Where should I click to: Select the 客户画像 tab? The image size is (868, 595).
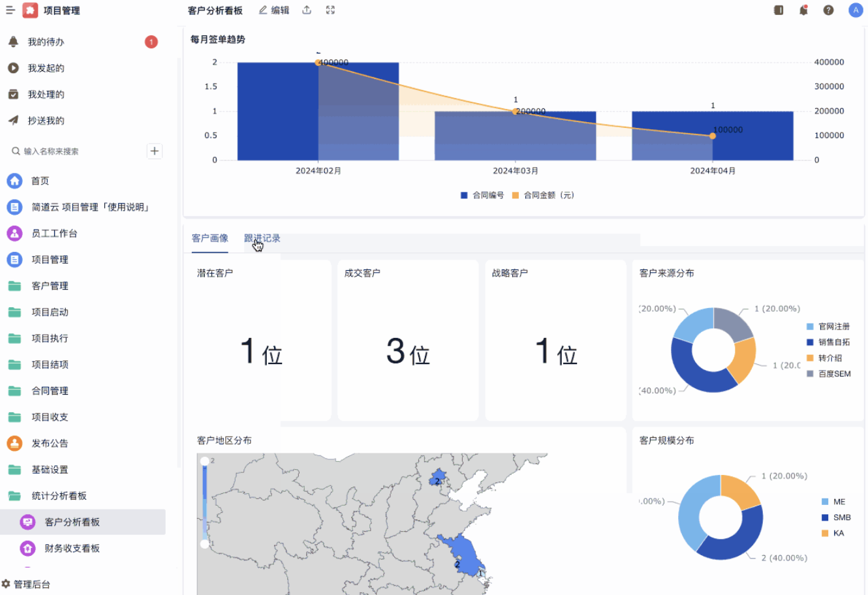click(210, 238)
